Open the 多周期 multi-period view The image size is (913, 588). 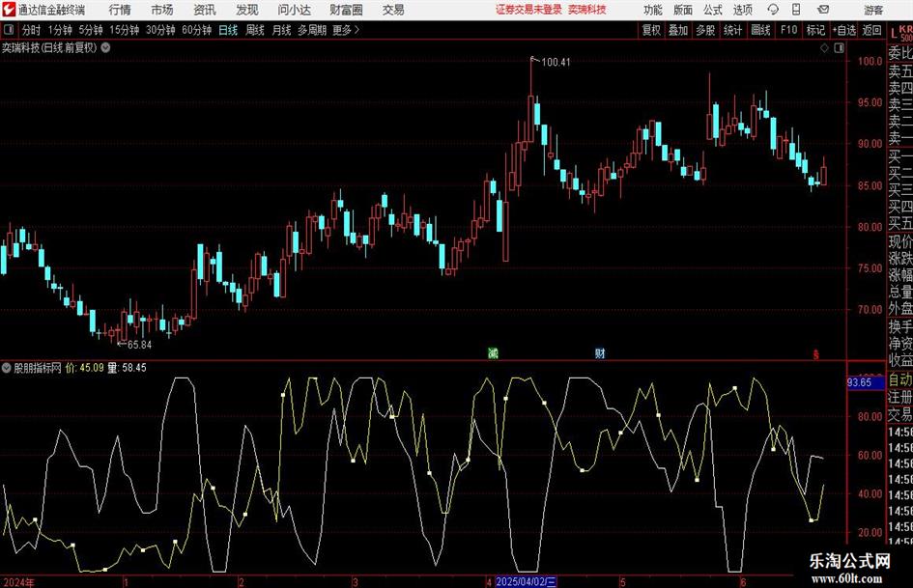point(312,30)
